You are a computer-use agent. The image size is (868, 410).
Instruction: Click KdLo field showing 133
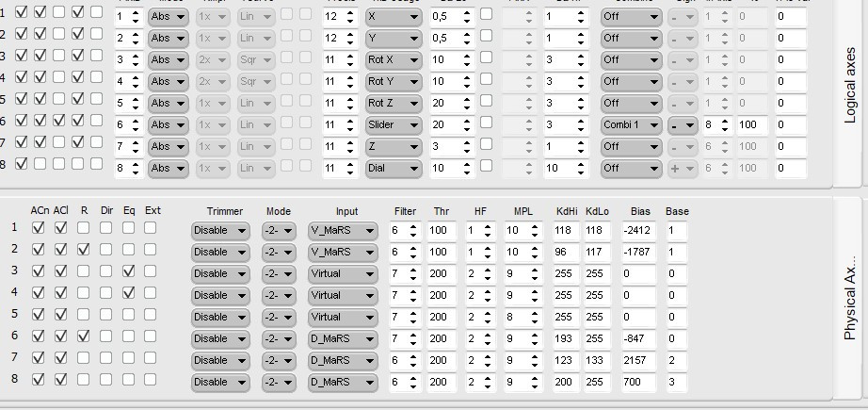click(597, 360)
